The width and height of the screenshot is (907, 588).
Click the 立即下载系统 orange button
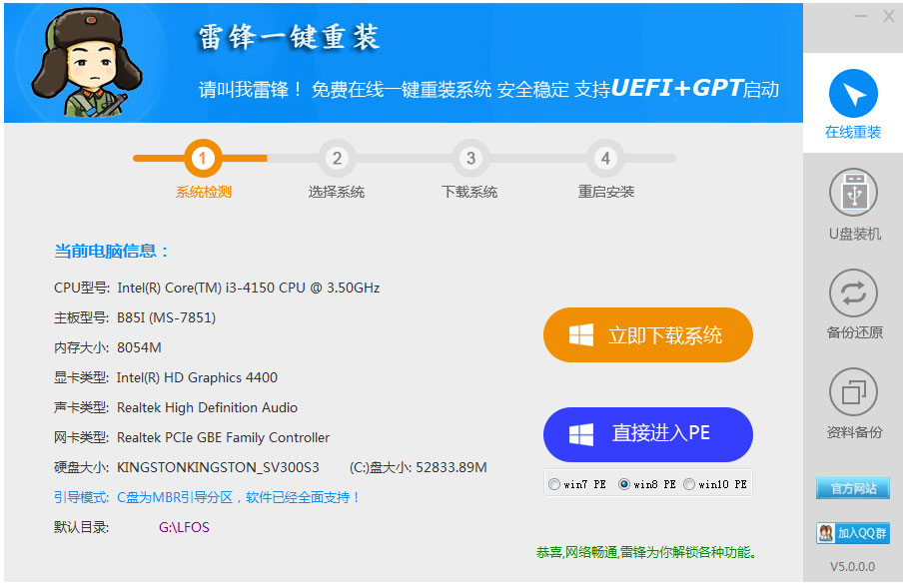[647, 335]
